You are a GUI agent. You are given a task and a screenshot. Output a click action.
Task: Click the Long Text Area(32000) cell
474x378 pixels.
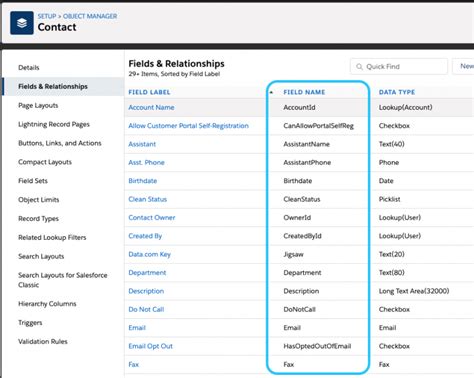point(414,291)
